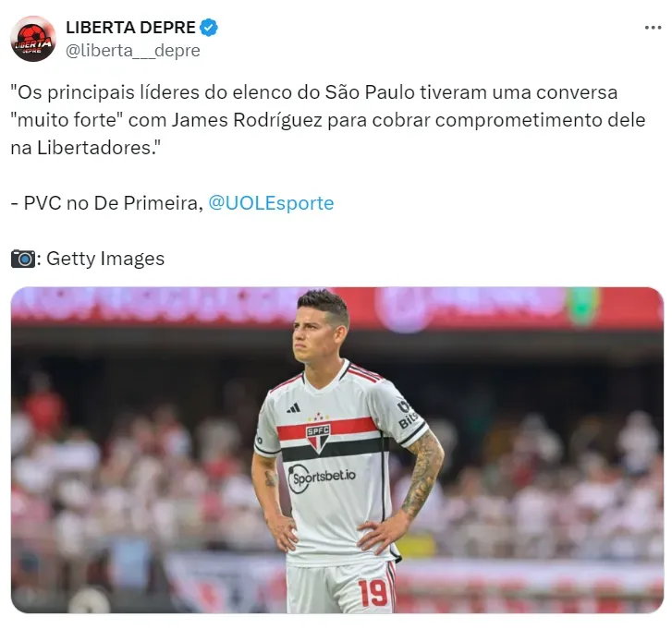Visit the @liberta___depre handle
The width and height of the screenshot is (672, 629).
point(133,51)
